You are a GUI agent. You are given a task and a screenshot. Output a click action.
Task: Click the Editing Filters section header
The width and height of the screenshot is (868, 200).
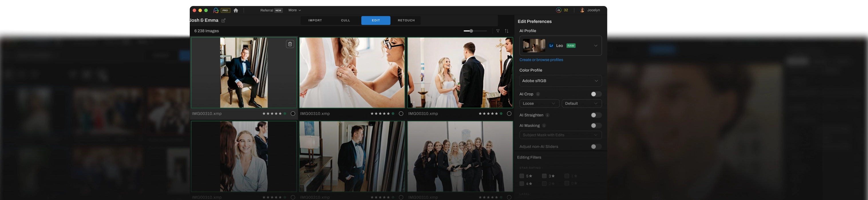(x=529, y=158)
